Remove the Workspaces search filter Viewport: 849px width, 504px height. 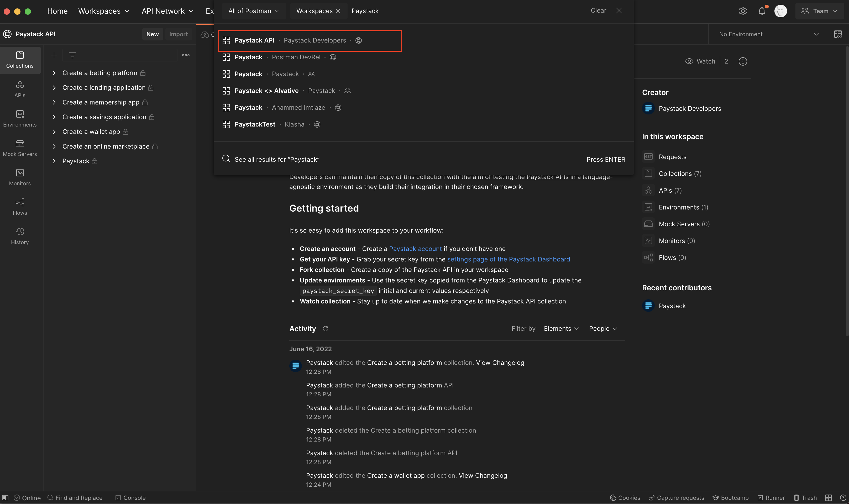click(338, 11)
